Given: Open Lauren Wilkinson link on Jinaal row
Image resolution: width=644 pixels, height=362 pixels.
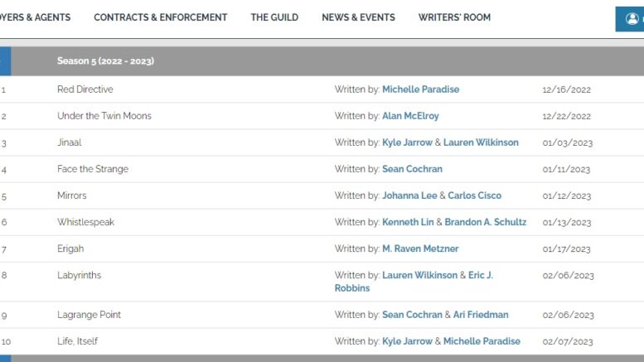Looking at the screenshot, I should (481, 142).
